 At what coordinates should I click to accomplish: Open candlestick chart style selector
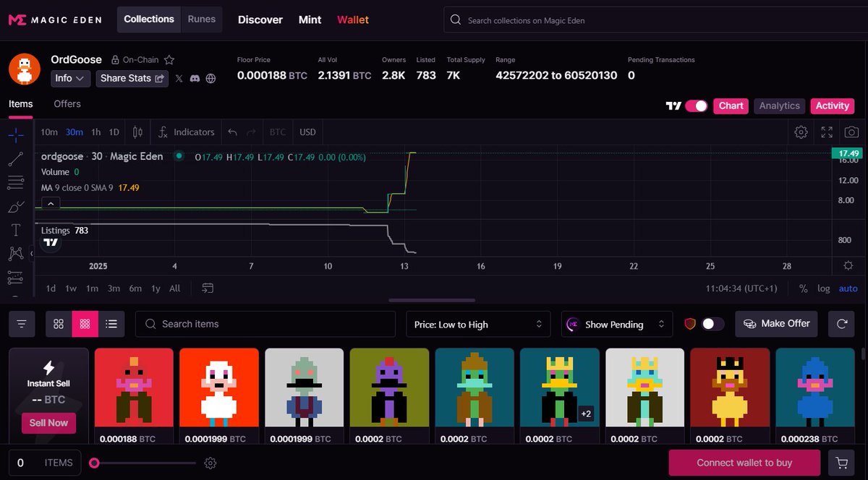pos(137,132)
